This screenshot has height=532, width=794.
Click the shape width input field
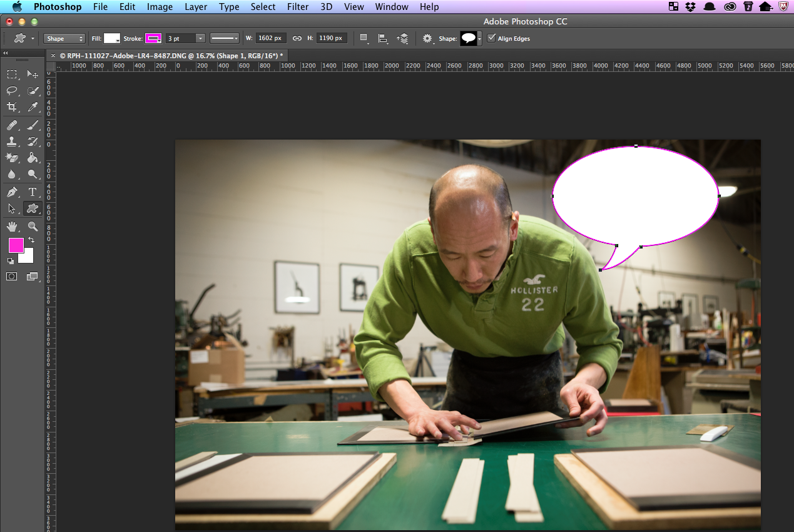click(x=271, y=38)
